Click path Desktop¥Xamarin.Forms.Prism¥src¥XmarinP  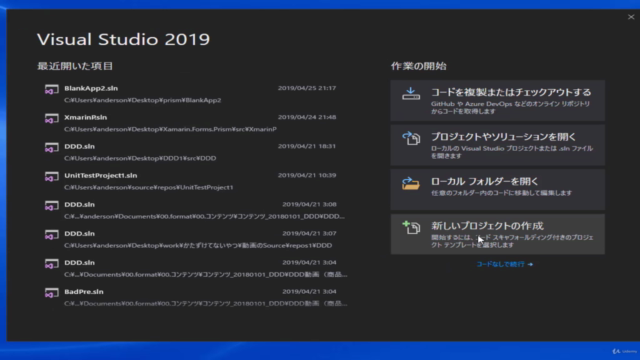(170, 129)
